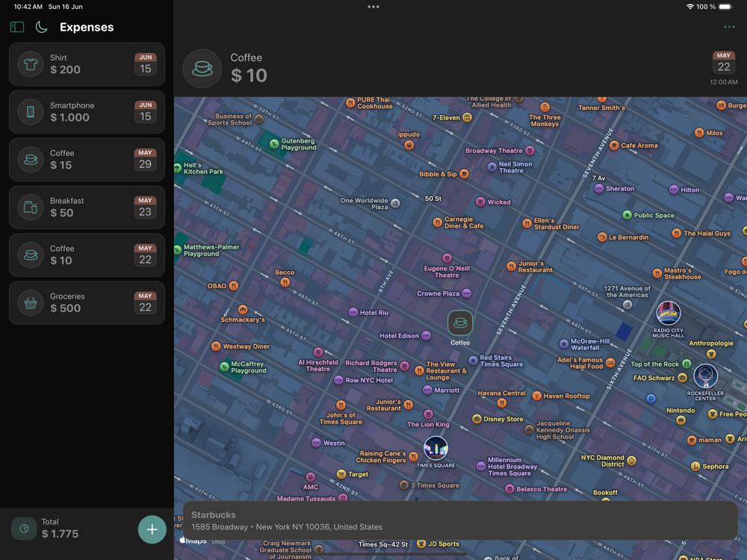Tap the Times Square landmark marker
747x560 pixels.
tap(436, 448)
